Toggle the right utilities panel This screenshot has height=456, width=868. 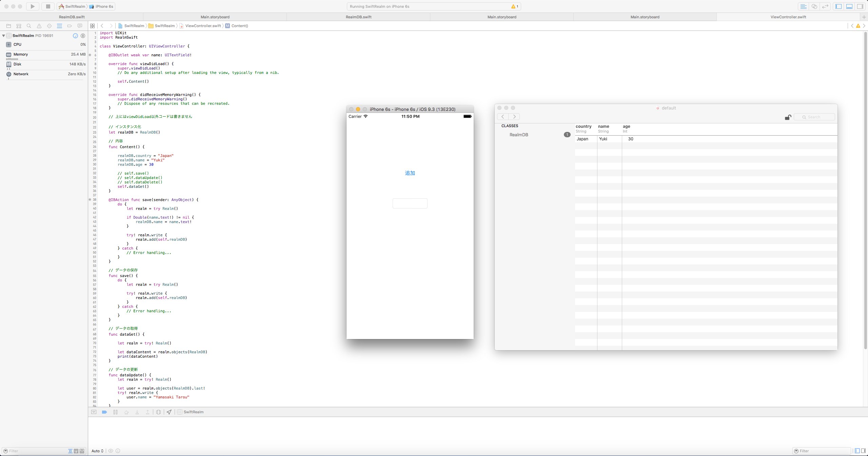point(860,6)
